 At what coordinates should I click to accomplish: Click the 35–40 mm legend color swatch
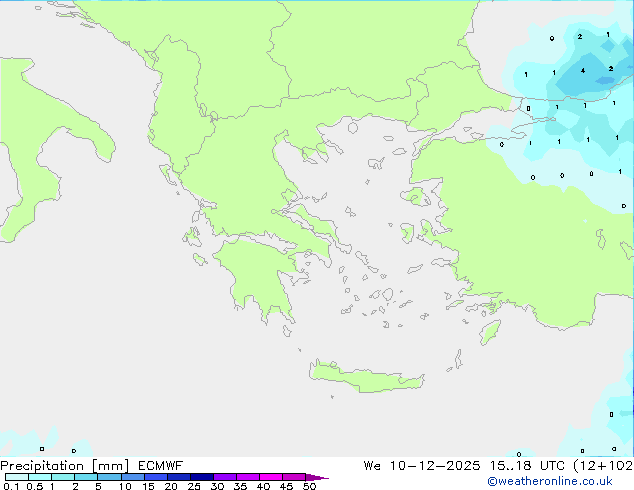[247, 477]
